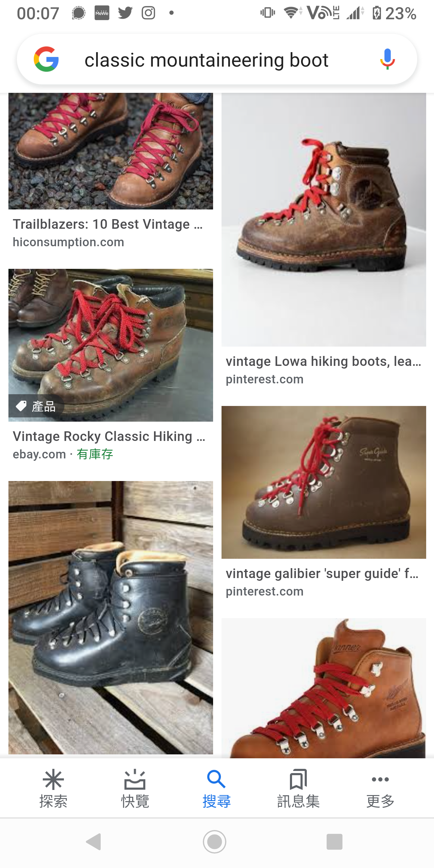
Task: Open vintage Lowa hiking boots result
Action: (323, 361)
